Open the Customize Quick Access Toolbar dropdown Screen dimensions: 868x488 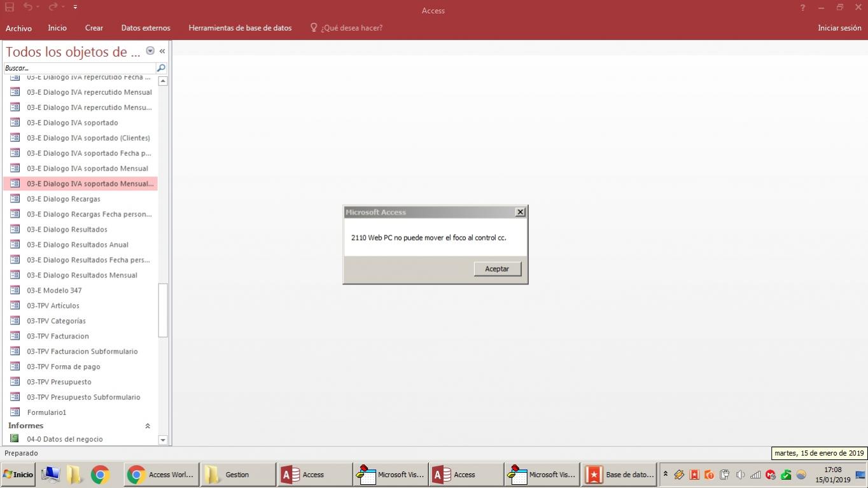coord(75,7)
